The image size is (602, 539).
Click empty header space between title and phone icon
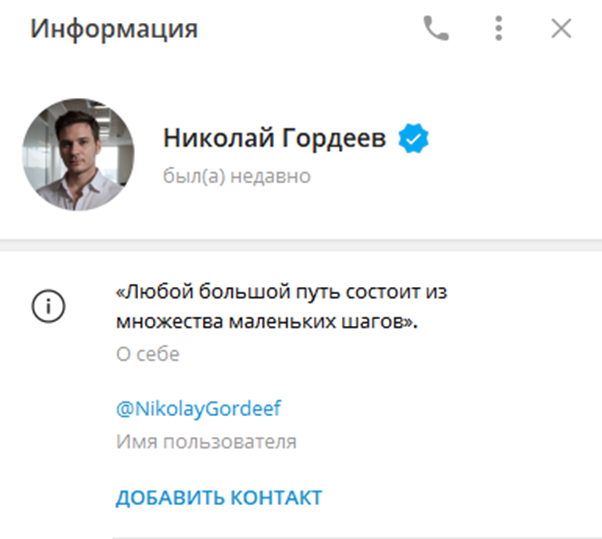pyautogui.click(x=310, y=29)
